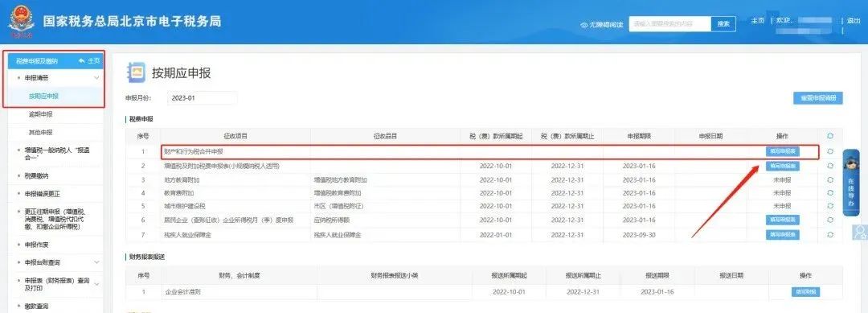Click 主页 link in top bar
This screenshot has height=313, width=868.
pos(757,20)
